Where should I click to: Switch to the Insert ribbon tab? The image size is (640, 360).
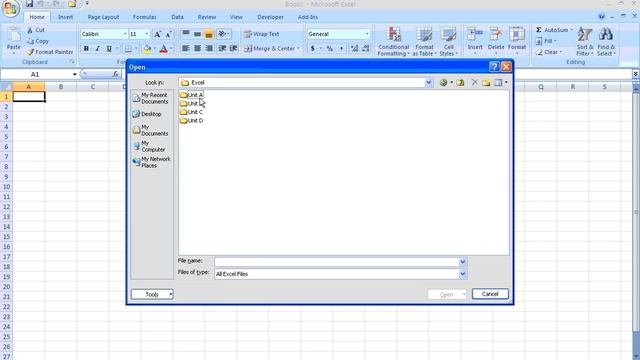tap(65, 17)
